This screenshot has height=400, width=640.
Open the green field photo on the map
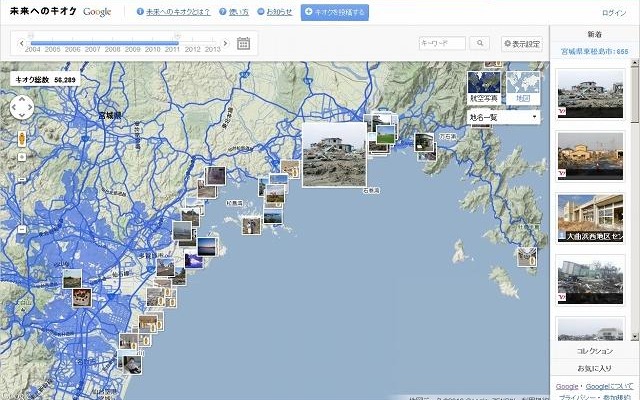tap(386, 135)
